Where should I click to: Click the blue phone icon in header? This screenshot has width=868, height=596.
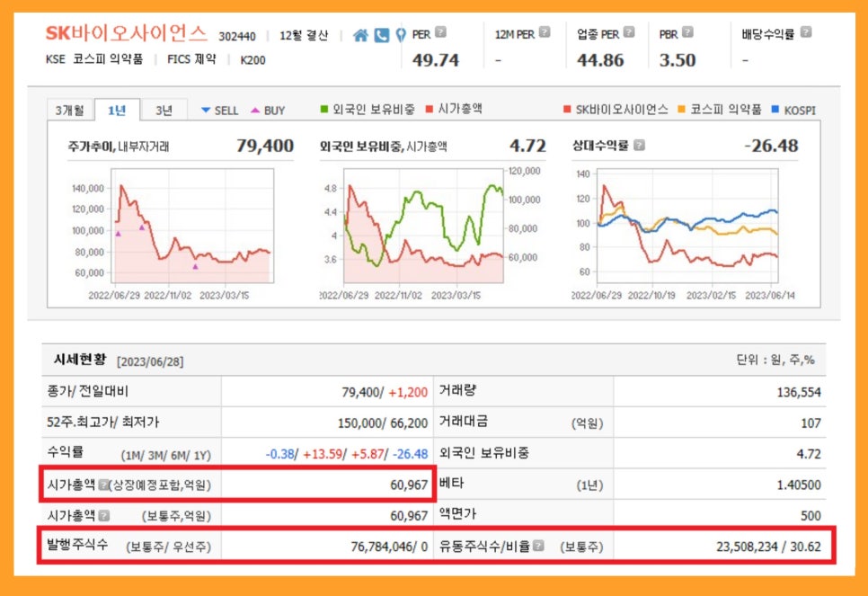click(x=381, y=35)
